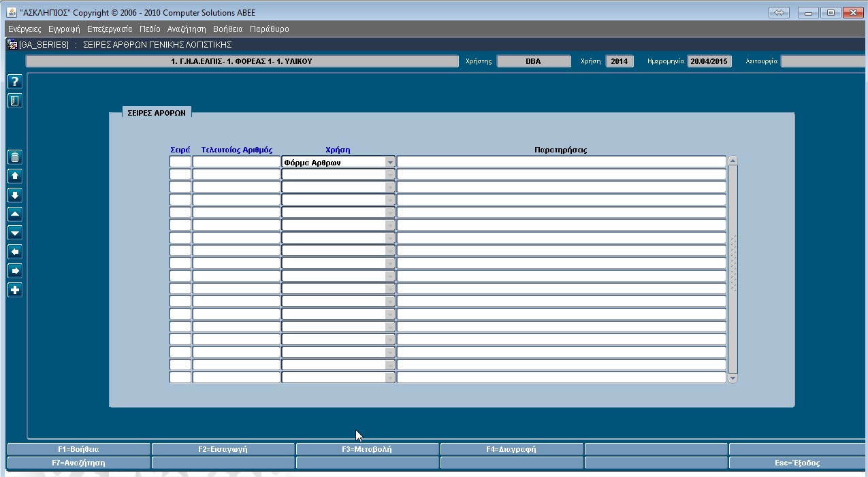
Task: Click the scrollbar down arrow of the table
Action: tap(733, 378)
